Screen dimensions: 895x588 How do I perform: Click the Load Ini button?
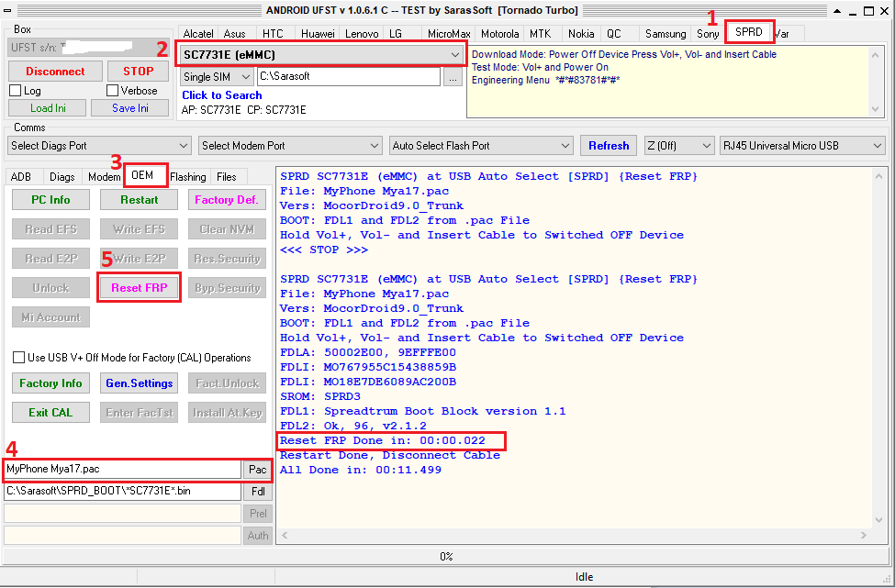point(48,108)
